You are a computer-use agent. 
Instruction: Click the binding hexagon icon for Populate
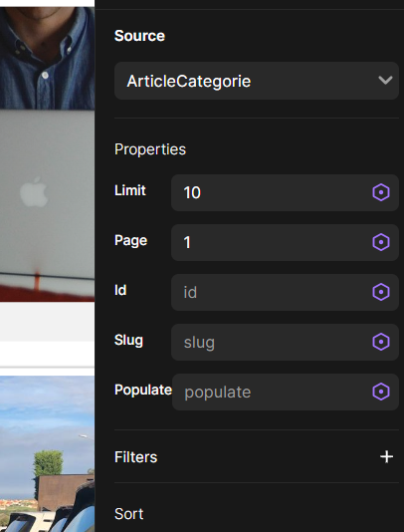(381, 392)
